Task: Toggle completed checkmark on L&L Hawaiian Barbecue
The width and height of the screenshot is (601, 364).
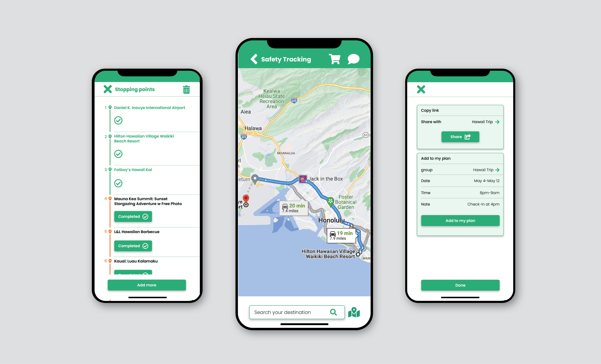Action: coord(133,246)
